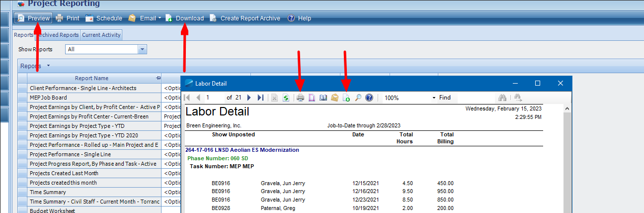Refresh the Labor Detail report
Image resolution: width=644 pixels, height=213 pixels.
tap(286, 98)
